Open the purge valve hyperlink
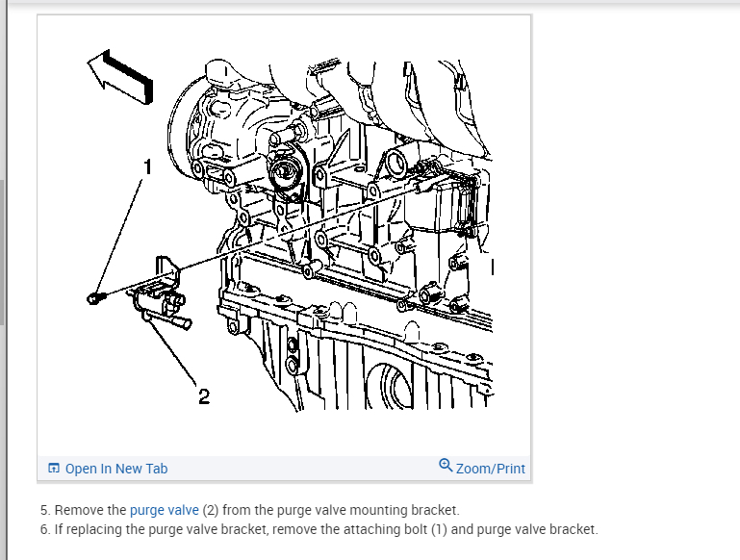Viewport: 740px width, 560px height. [x=165, y=510]
